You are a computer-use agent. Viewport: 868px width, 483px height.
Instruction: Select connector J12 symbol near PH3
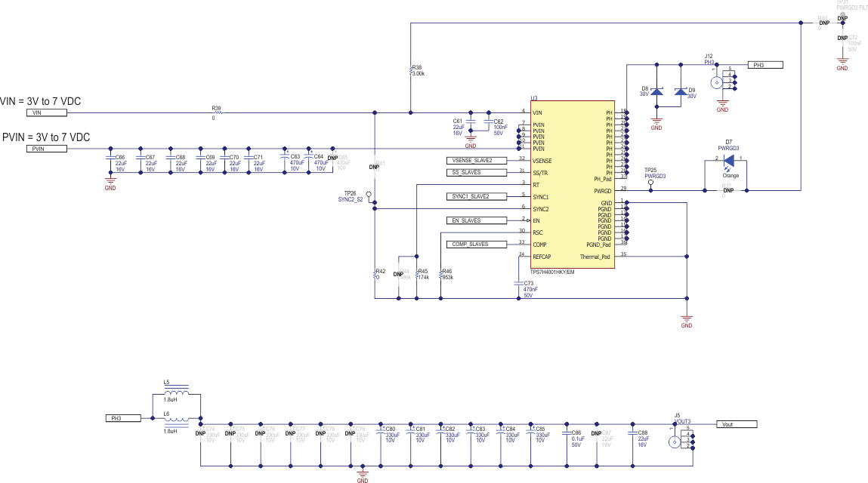718,81
